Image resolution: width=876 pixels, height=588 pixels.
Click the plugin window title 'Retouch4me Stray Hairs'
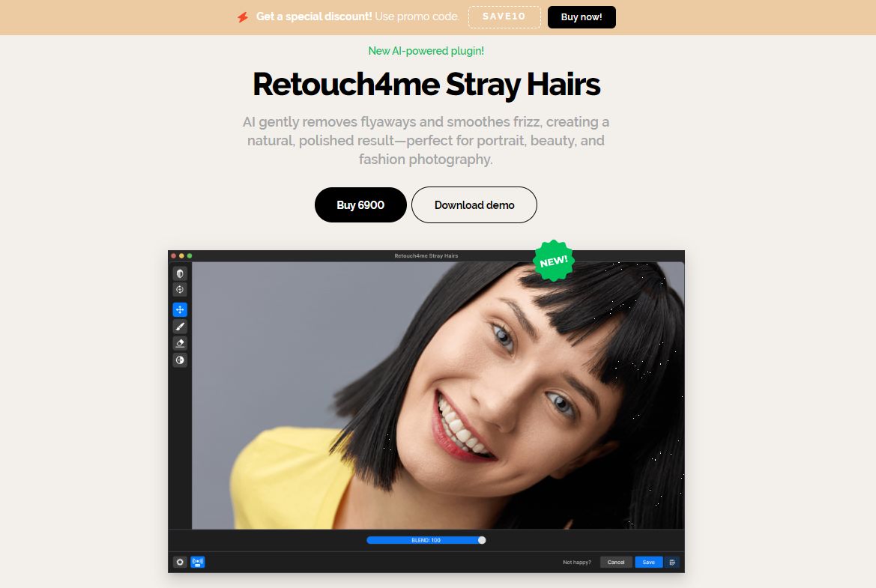(426, 255)
